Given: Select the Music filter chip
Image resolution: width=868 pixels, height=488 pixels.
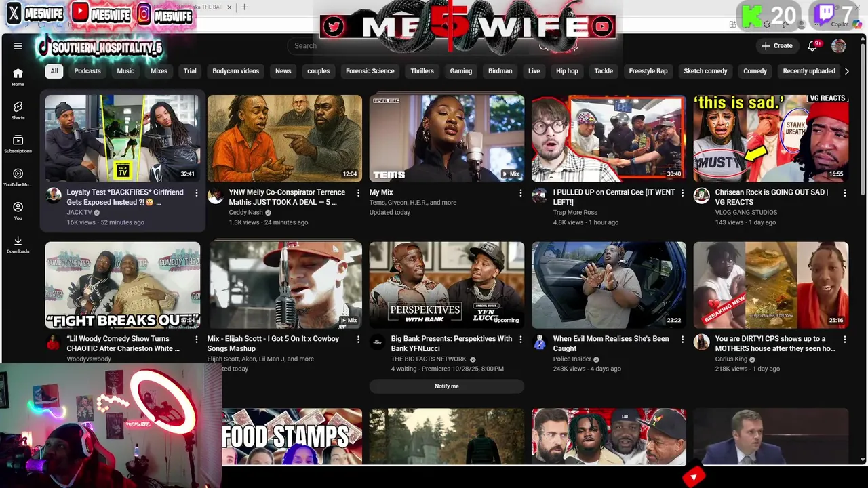Looking at the screenshot, I should [125, 71].
